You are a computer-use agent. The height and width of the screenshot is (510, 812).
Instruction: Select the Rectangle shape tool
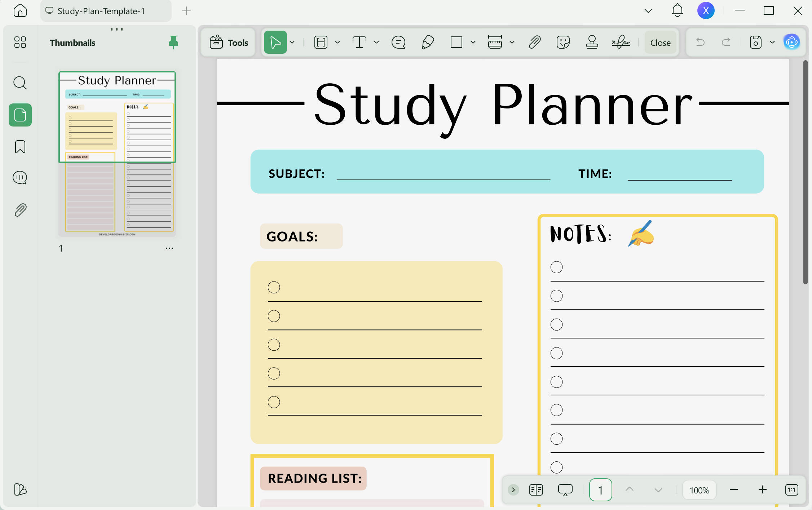coord(456,42)
